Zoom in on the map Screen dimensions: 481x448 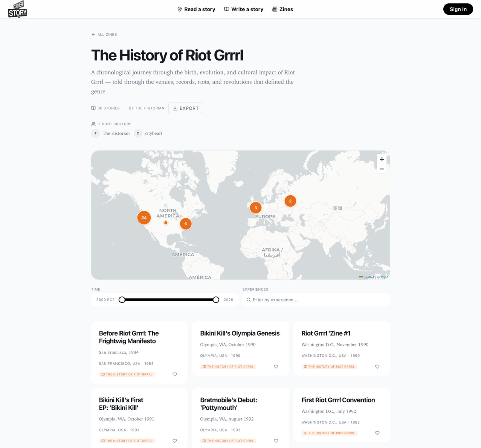click(382, 159)
